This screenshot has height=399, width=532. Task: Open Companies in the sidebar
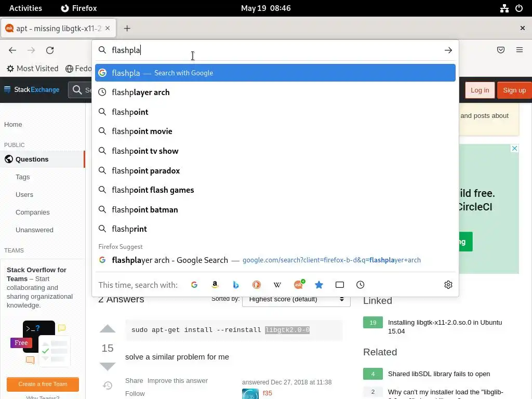(33, 212)
